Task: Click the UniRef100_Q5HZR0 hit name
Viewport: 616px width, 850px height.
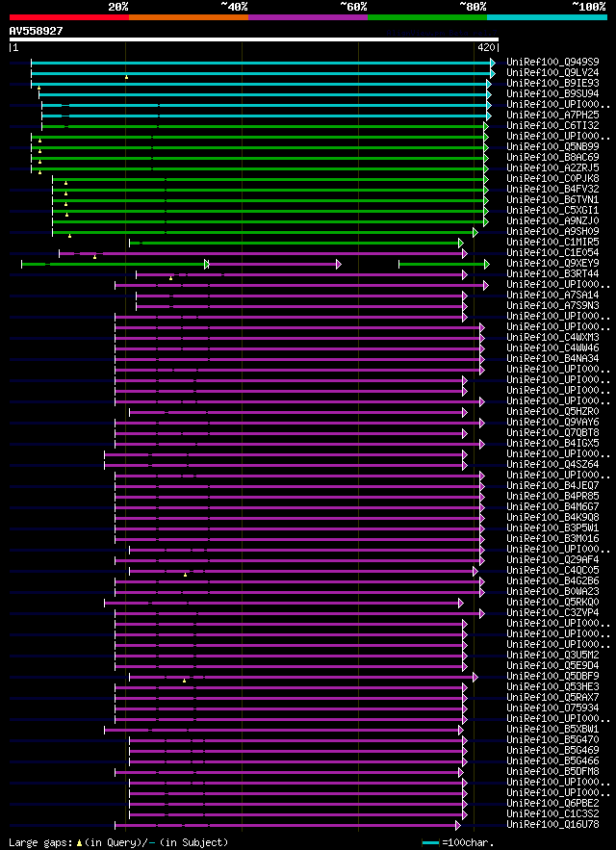Action: pos(552,411)
